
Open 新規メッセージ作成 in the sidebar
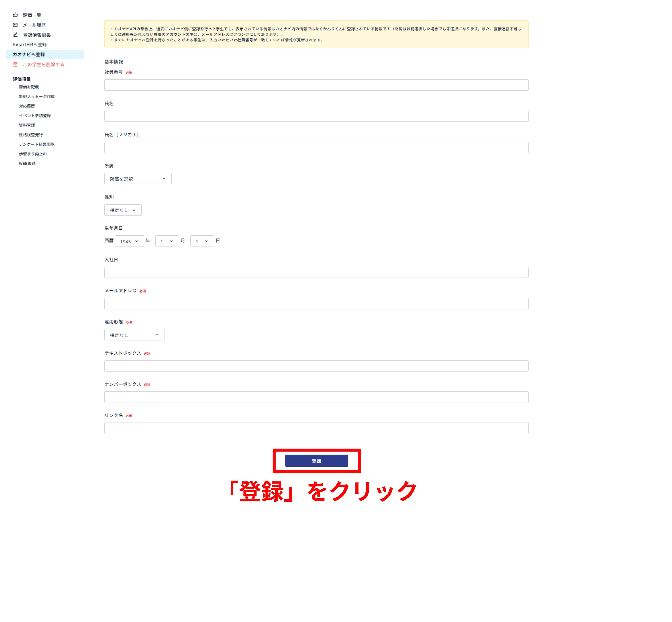tap(37, 96)
